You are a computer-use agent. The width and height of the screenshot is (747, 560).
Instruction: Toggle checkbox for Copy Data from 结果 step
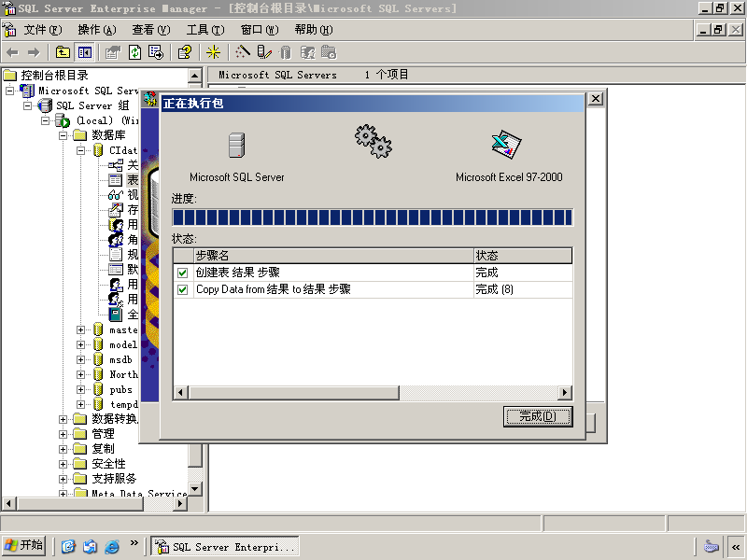182,289
